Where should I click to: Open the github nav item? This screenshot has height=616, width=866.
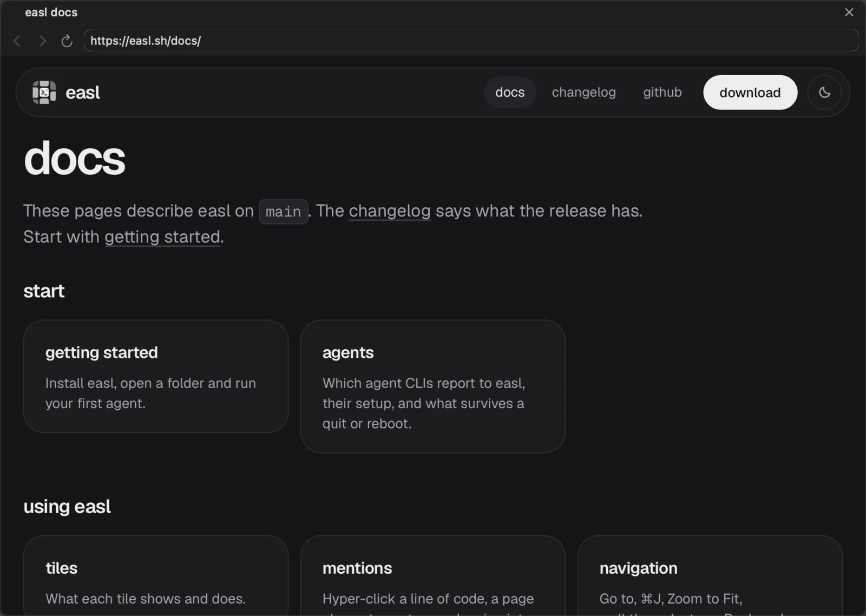662,93
